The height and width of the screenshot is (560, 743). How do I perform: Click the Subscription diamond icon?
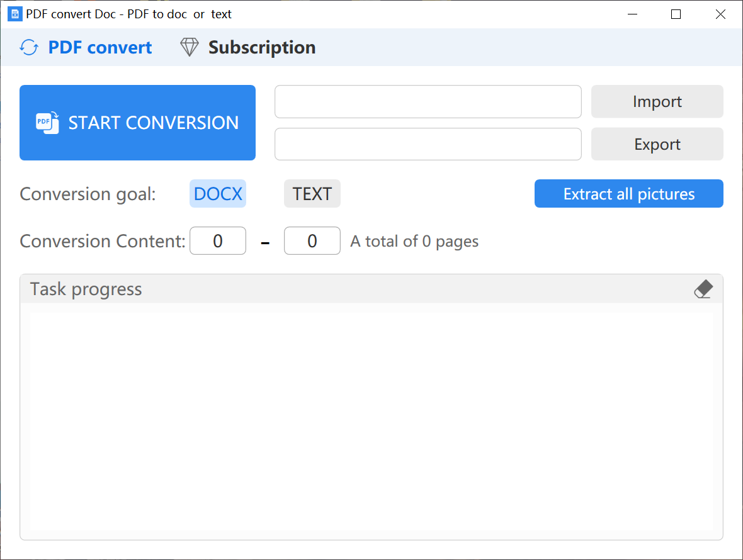tap(190, 48)
